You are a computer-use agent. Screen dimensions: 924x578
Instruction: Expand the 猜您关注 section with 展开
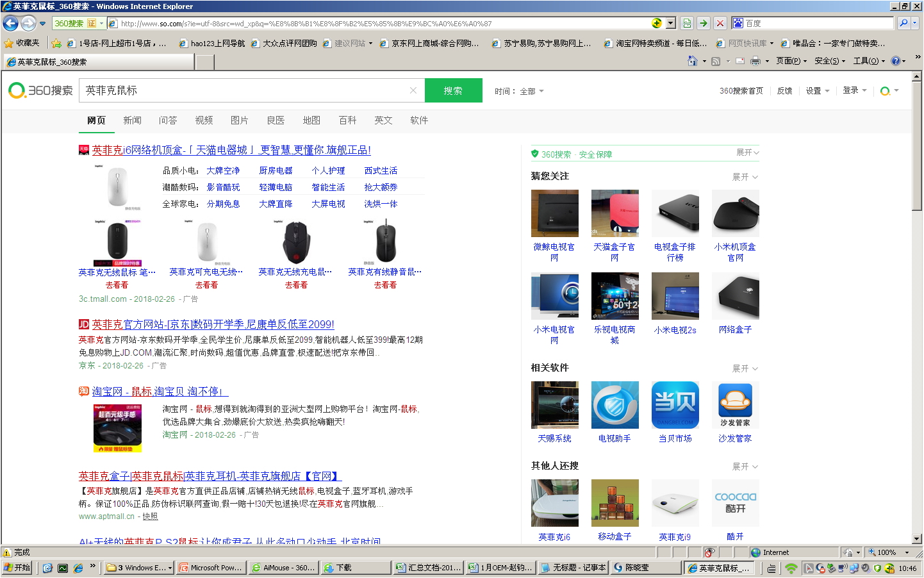click(745, 177)
